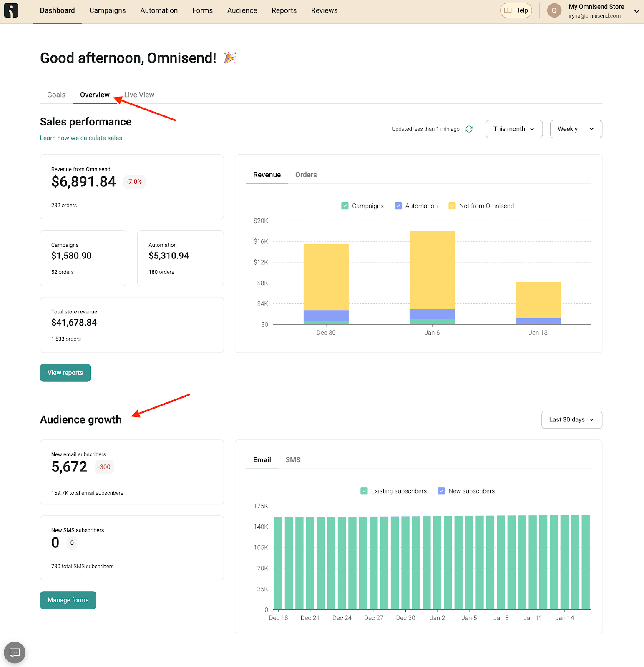Toggle the Automation legend checkbox
644x667 pixels.
click(398, 206)
